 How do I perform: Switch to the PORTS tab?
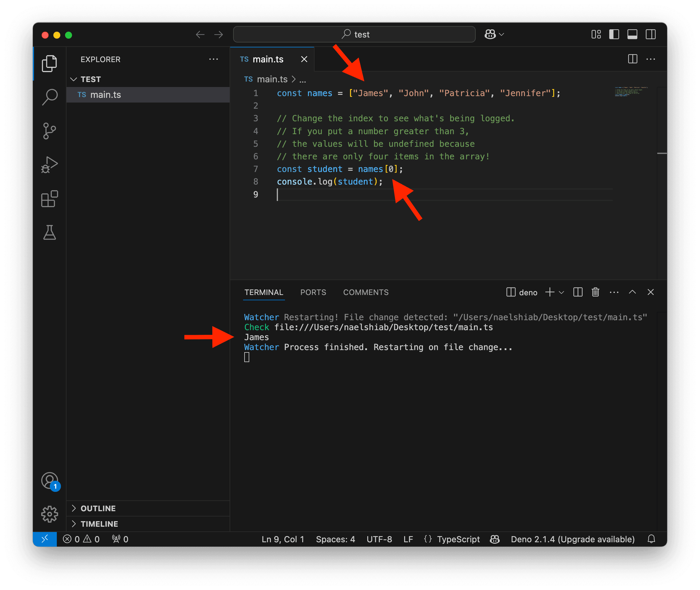tap(313, 292)
